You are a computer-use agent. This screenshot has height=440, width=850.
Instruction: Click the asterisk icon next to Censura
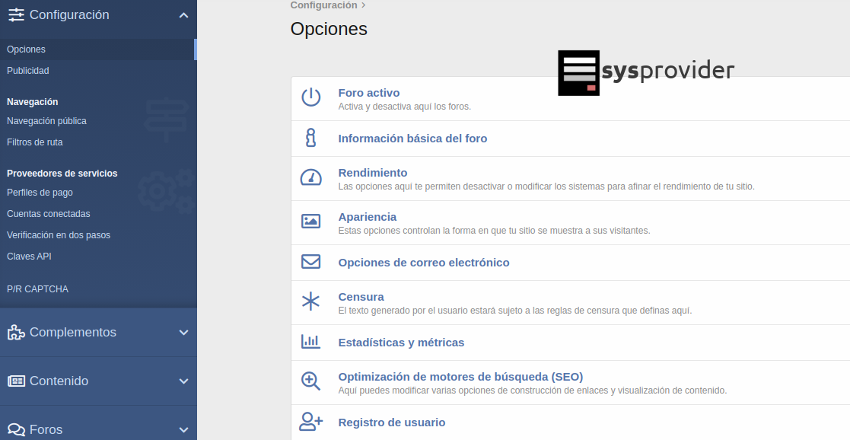click(x=311, y=301)
